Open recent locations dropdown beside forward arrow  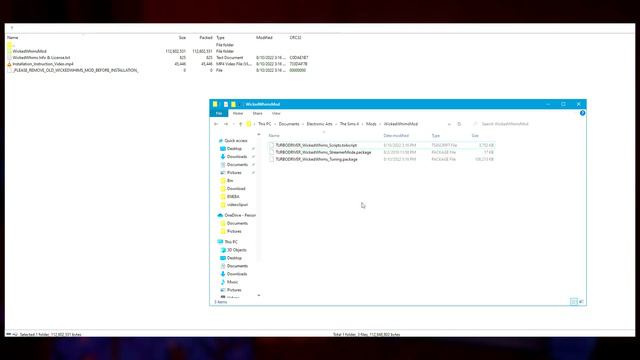pyautogui.click(x=233, y=124)
